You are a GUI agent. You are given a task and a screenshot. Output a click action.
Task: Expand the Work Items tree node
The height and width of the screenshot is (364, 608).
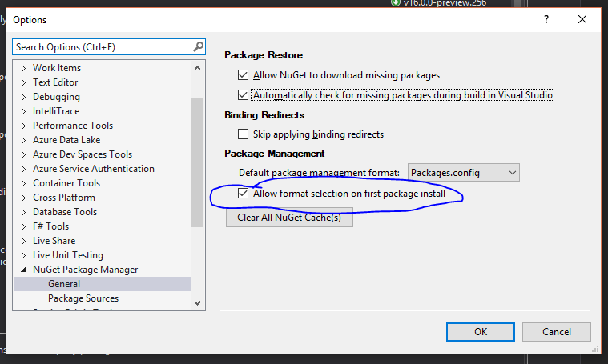[x=23, y=68]
